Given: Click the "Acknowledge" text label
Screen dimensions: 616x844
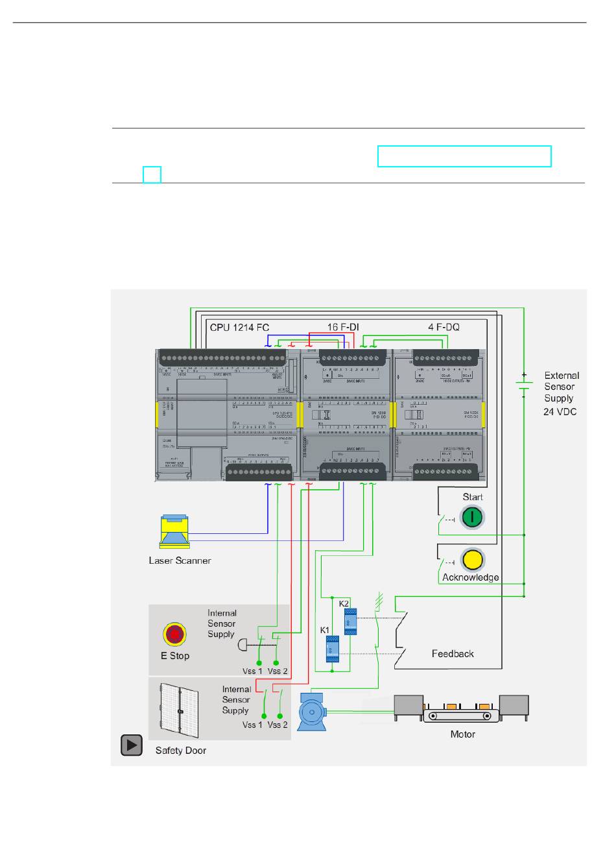Looking at the screenshot, I should coord(471,577).
